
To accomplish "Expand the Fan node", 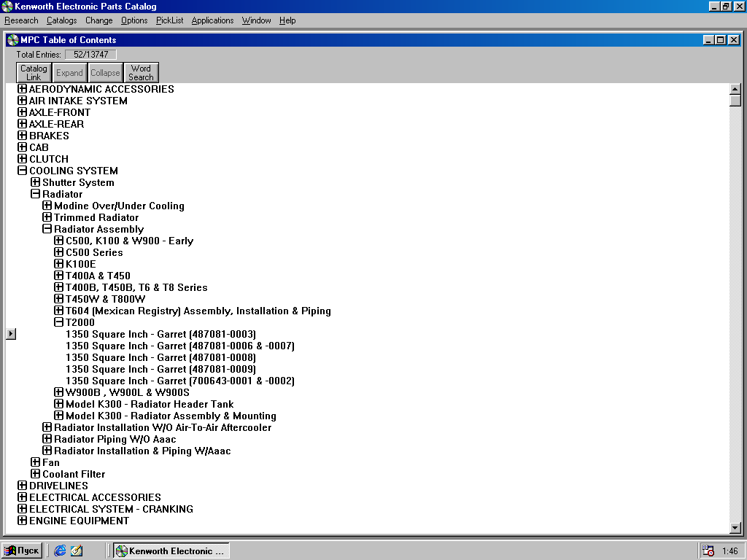I will click(x=35, y=462).
